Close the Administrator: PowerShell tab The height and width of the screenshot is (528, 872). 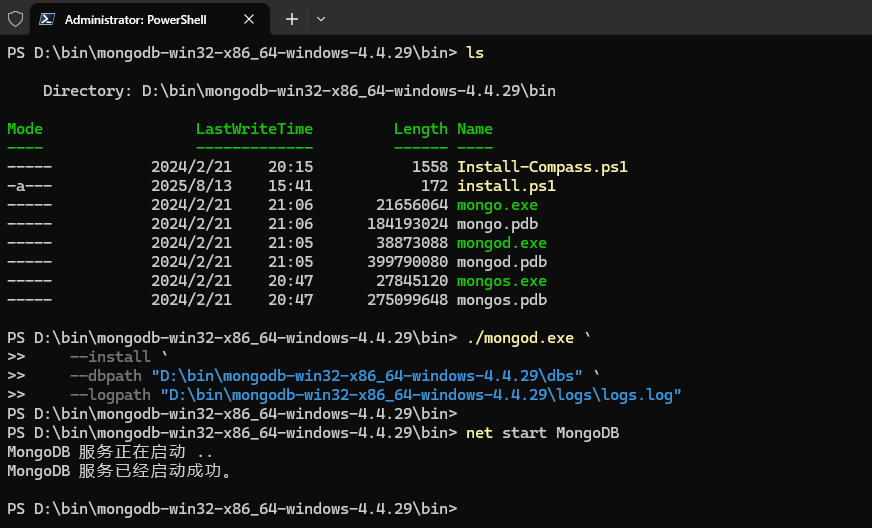(x=248, y=19)
